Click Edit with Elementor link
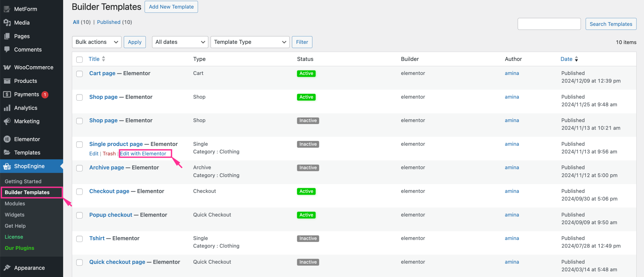This screenshot has width=644, height=277. 143,153
